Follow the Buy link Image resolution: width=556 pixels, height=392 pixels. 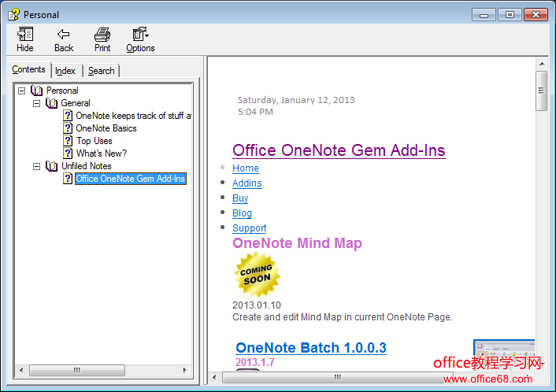pyautogui.click(x=240, y=198)
